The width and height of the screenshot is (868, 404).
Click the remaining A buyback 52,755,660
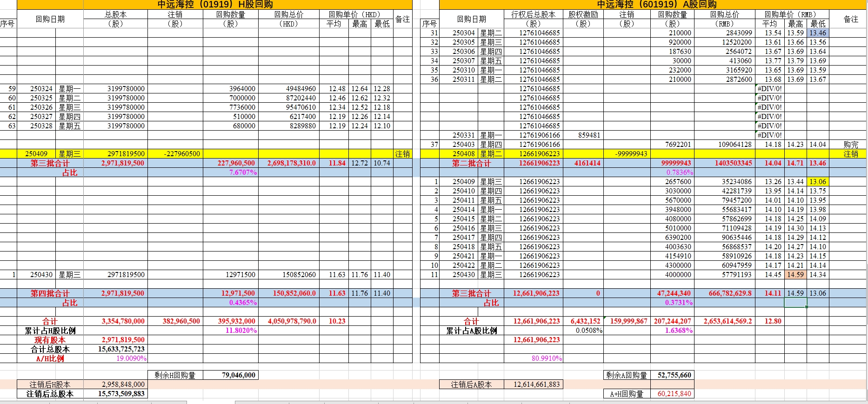pos(672,375)
